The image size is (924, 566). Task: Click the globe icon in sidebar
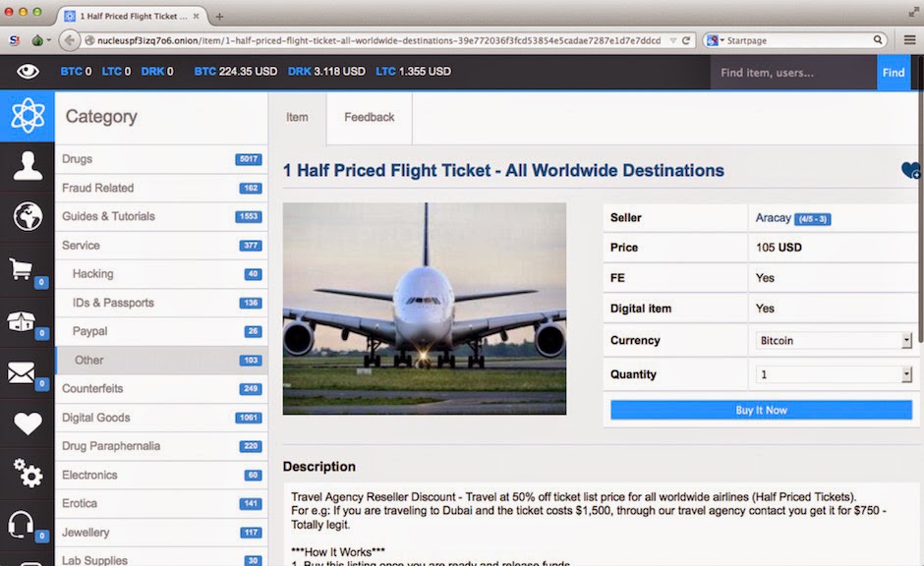(x=28, y=216)
